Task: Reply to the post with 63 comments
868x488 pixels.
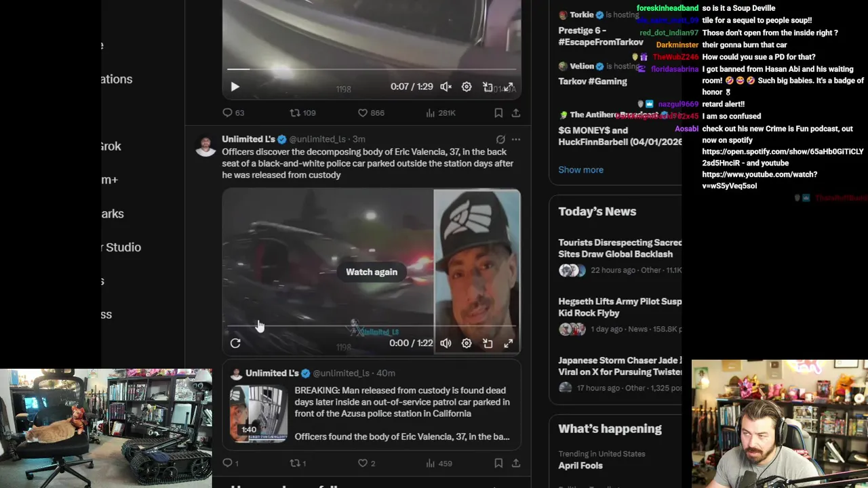Action: pyautogui.click(x=233, y=113)
